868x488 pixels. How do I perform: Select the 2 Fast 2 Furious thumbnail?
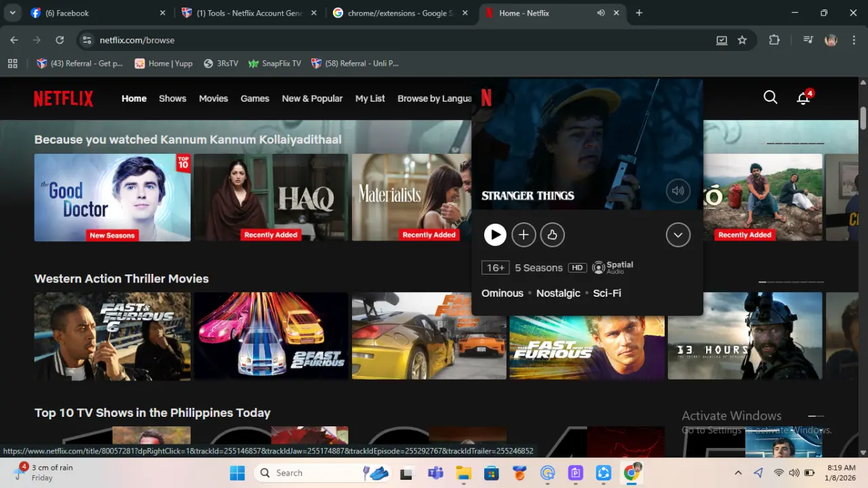click(271, 335)
